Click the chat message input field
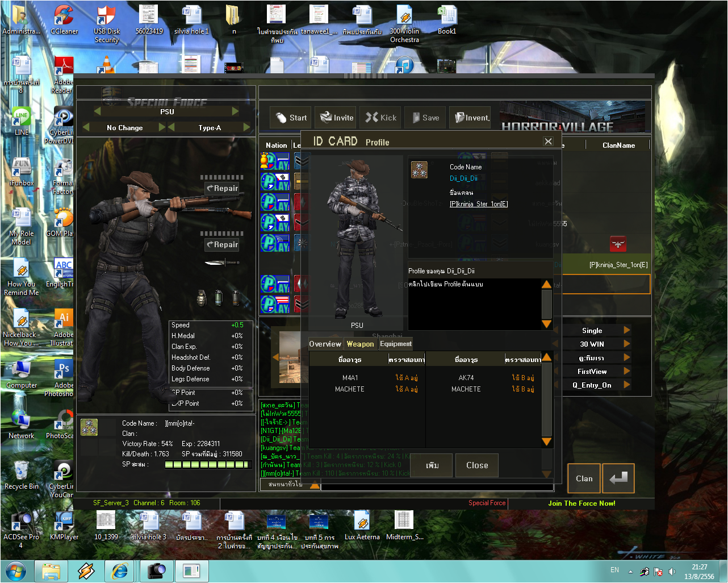This screenshot has height=583, width=728. click(x=437, y=486)
